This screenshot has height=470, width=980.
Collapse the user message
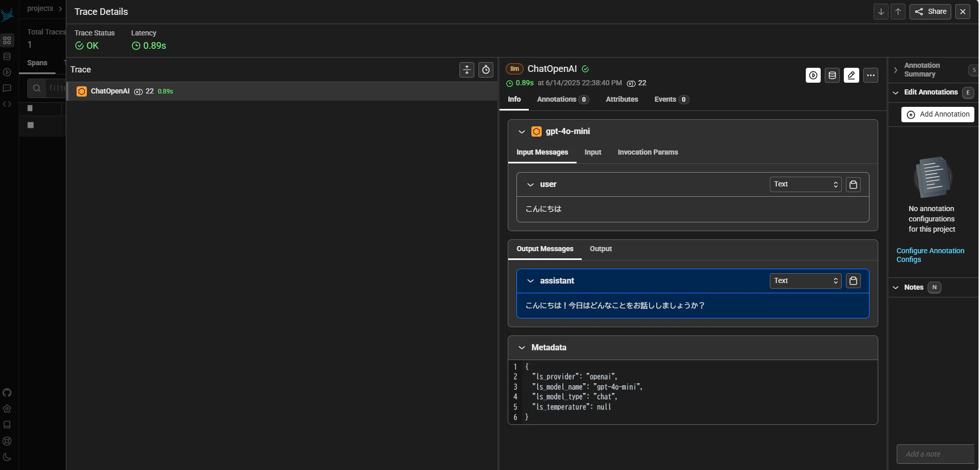coord(530,185)
